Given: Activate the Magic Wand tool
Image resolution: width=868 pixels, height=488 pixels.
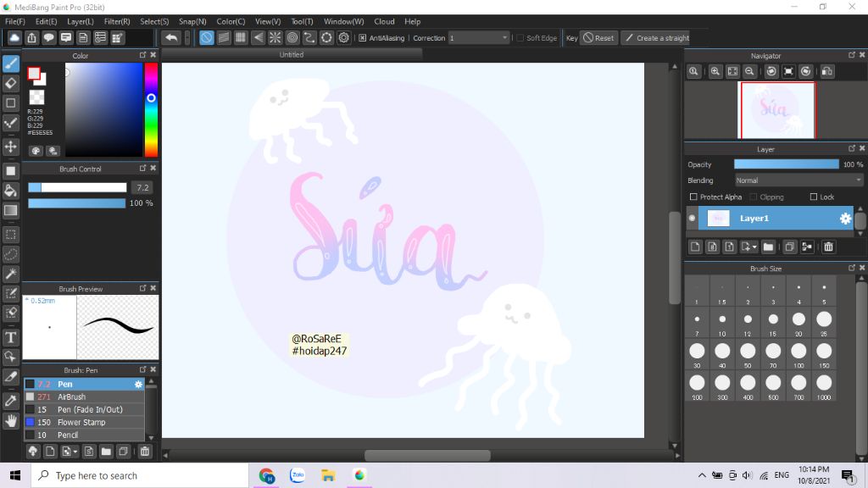Looking at the screenshot, I should point(10,274).
